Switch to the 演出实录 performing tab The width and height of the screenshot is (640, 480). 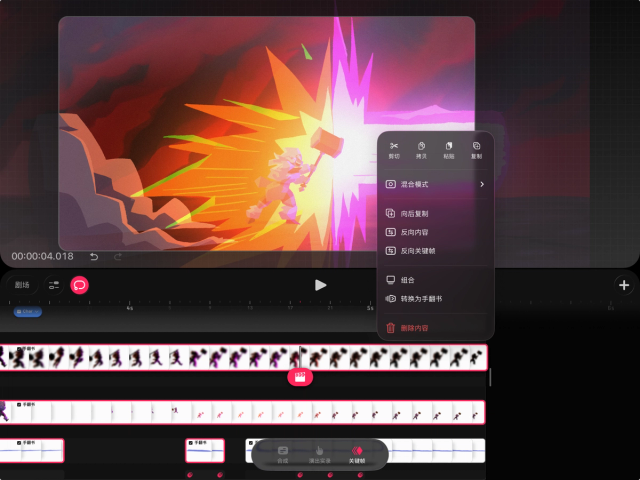click(320, 454)
